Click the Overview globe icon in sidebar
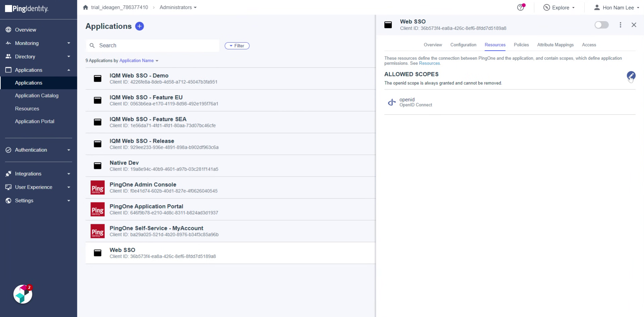This screenshot has width=644, height=317. tap(8, 30)
